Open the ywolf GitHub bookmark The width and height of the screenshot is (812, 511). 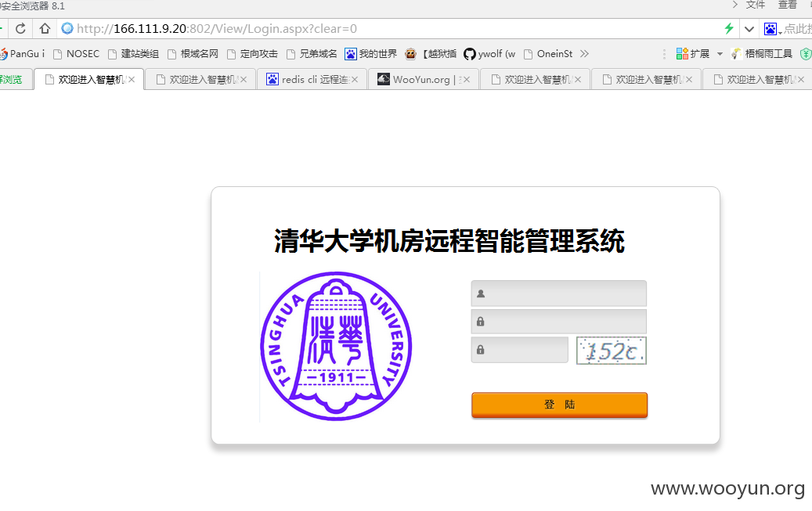tap(490, 54)
